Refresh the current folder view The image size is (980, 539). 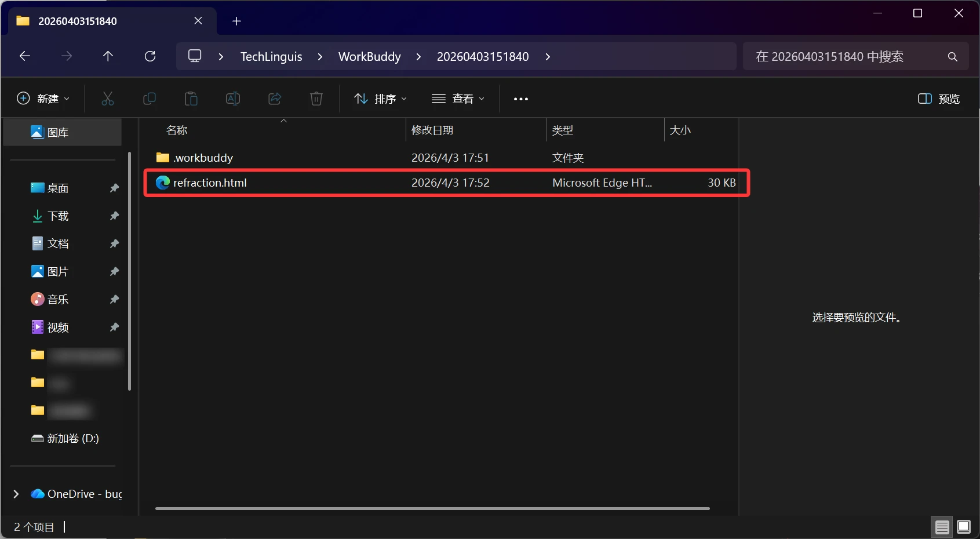150,56
